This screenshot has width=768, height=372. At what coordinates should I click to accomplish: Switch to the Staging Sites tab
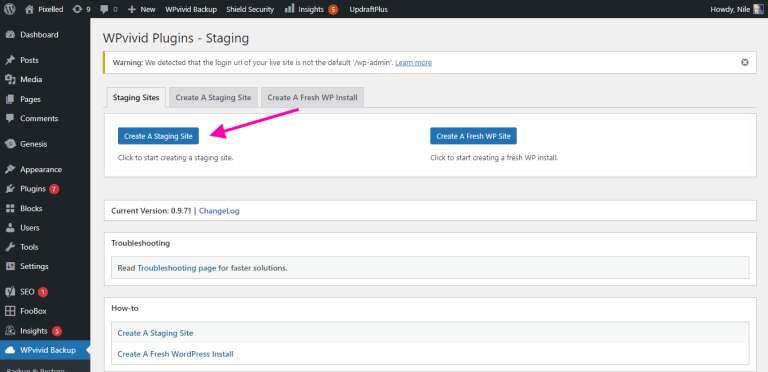[136, 97]
